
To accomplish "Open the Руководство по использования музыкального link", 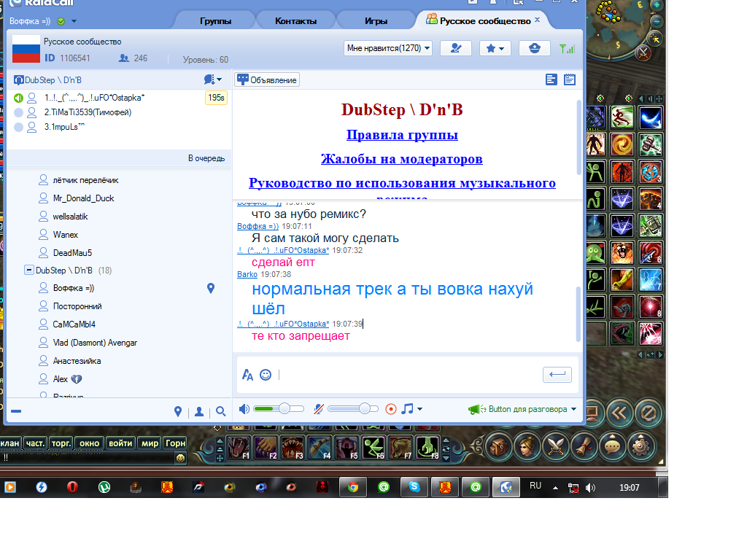I will 402,183.
